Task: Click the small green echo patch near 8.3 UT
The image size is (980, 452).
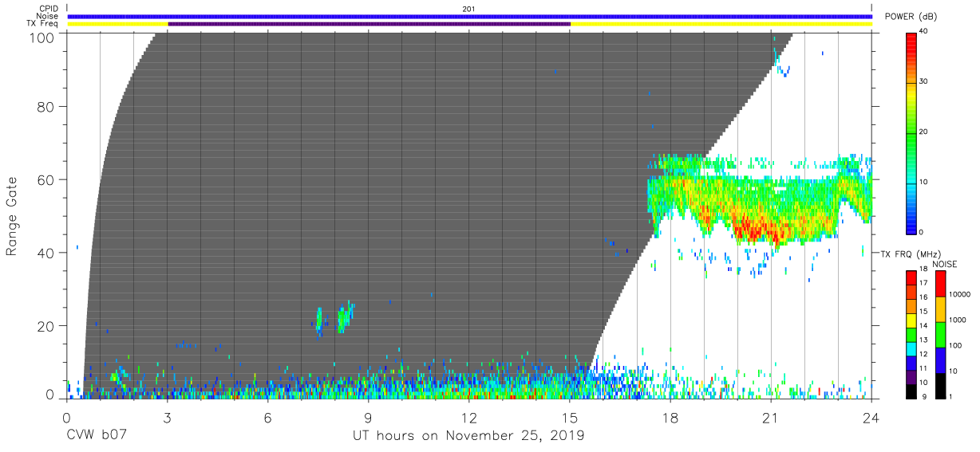Action: click(x=344, y=318)
